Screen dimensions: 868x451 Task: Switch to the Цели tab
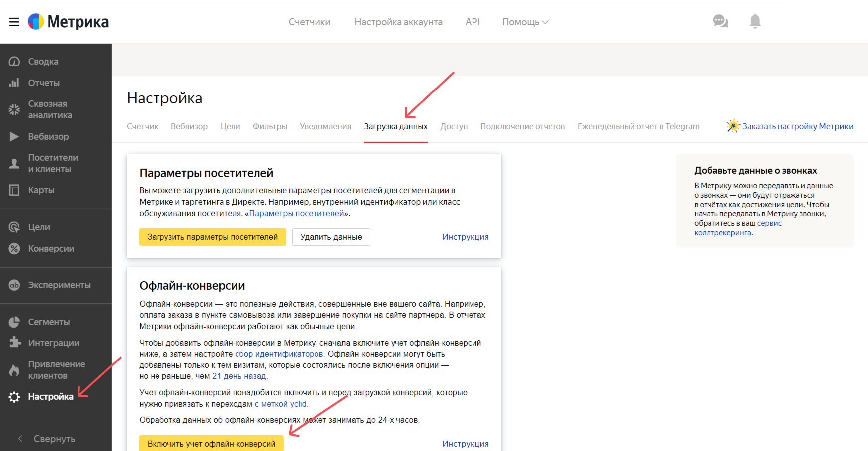[230, 126]
